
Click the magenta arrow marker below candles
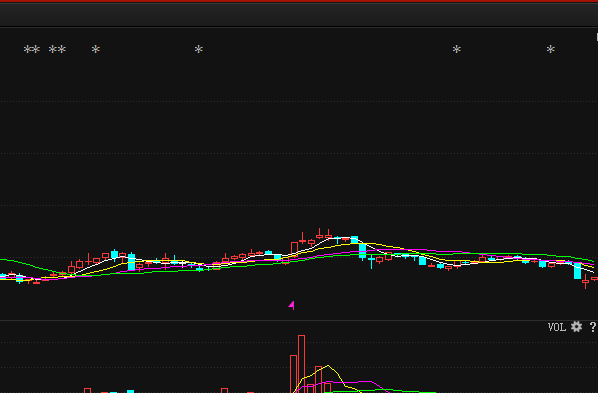[x=291, y=305]
